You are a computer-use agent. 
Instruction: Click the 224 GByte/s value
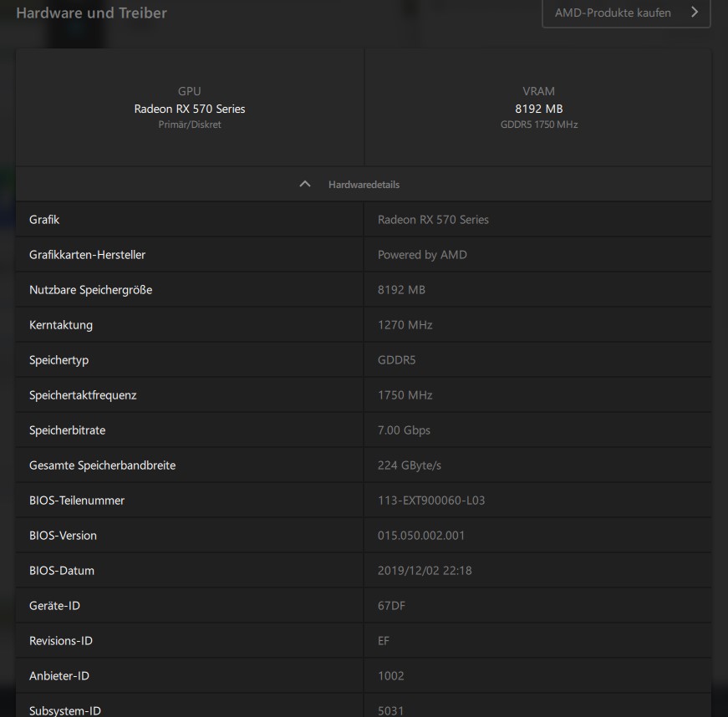click(409, 465)
